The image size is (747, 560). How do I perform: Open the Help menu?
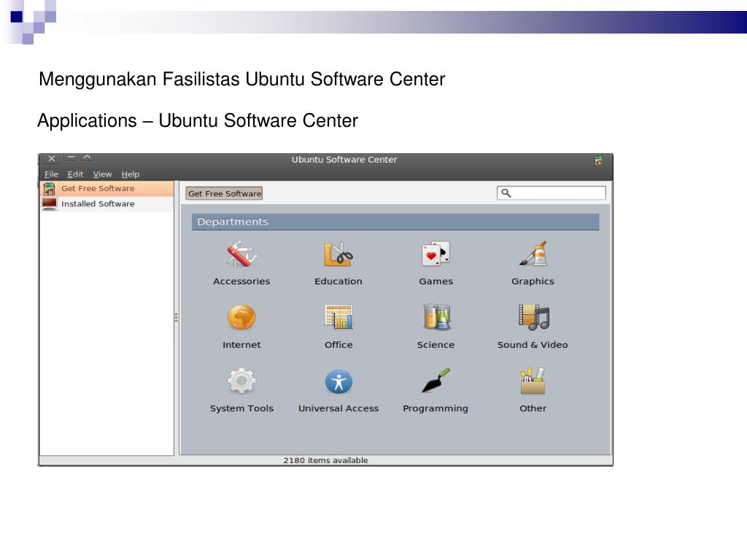click(130, 174)
